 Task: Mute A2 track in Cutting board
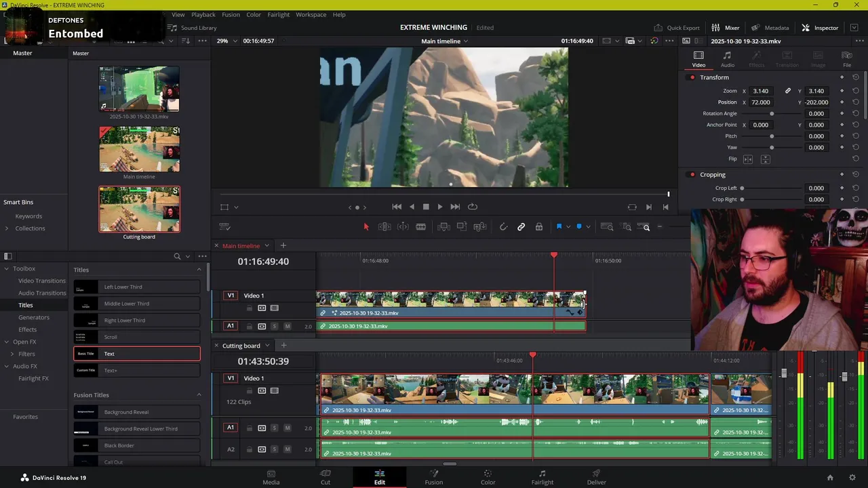288,449
